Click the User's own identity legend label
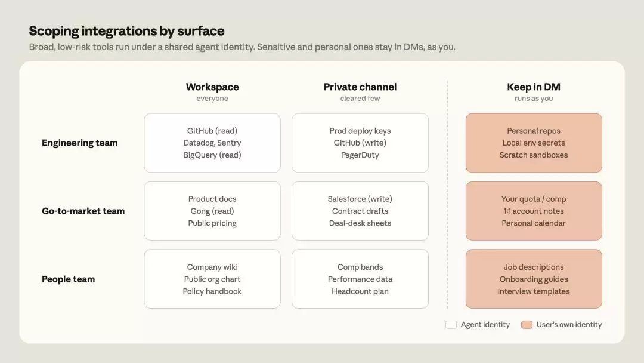 click(569, 325)
